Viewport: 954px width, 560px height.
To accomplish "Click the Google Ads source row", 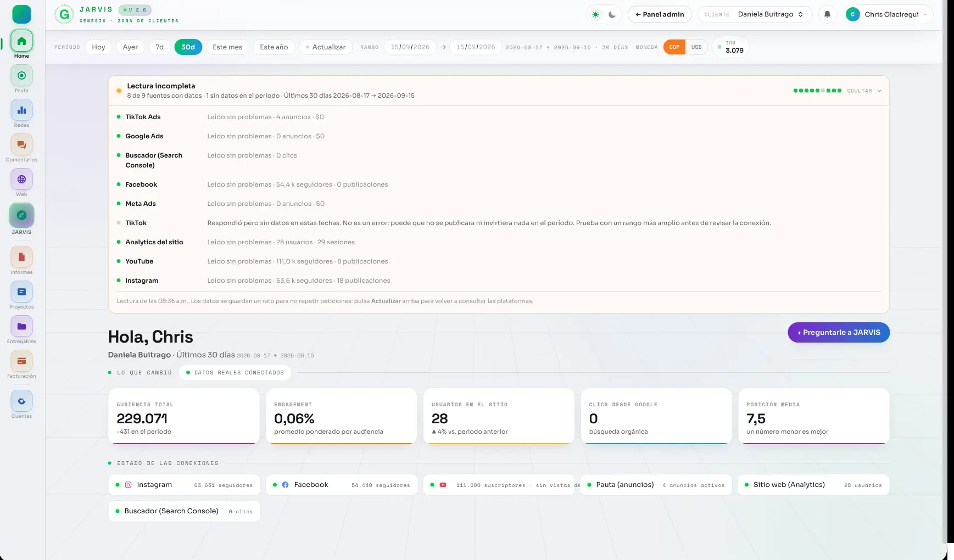I will pos(499,136).
